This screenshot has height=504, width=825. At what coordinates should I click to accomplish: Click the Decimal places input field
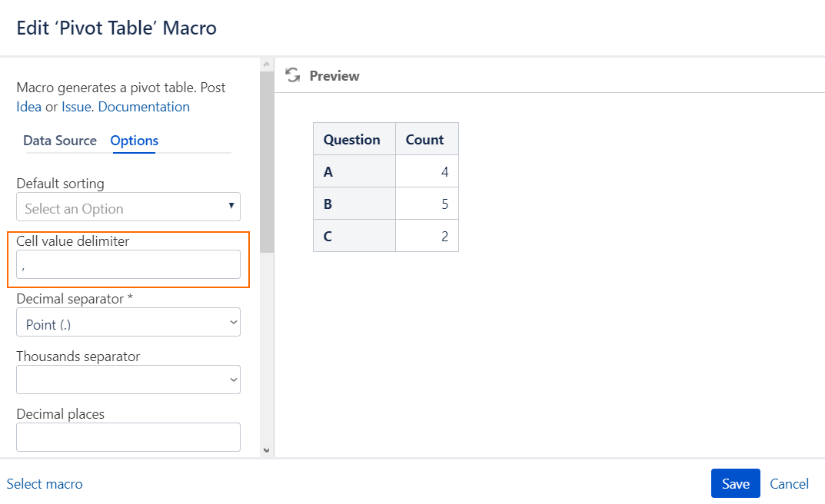coord(128,436)
